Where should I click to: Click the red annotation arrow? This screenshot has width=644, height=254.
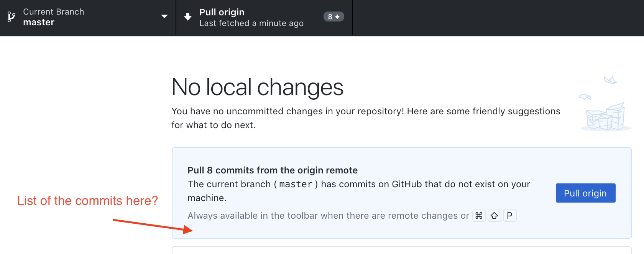click(x=153, y=225)
